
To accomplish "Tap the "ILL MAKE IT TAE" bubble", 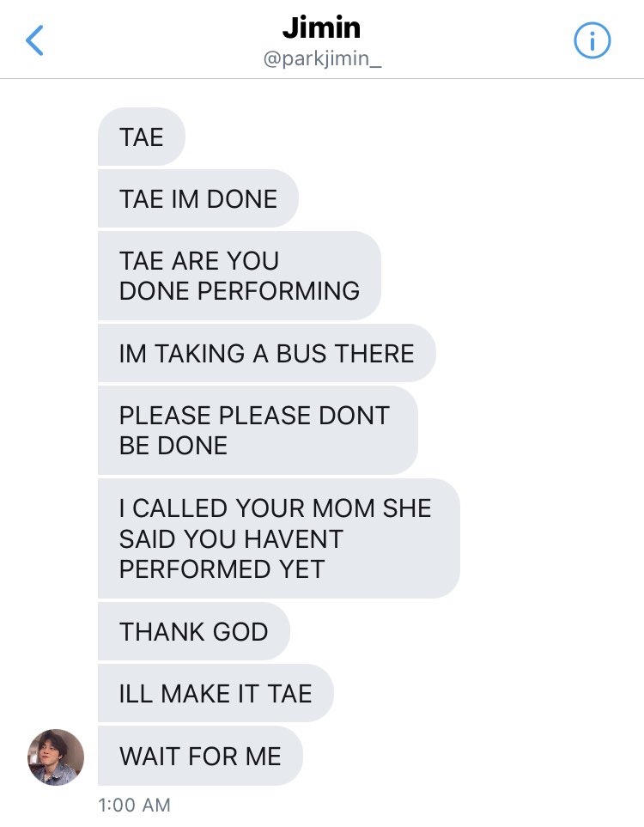I will (216, 693).
